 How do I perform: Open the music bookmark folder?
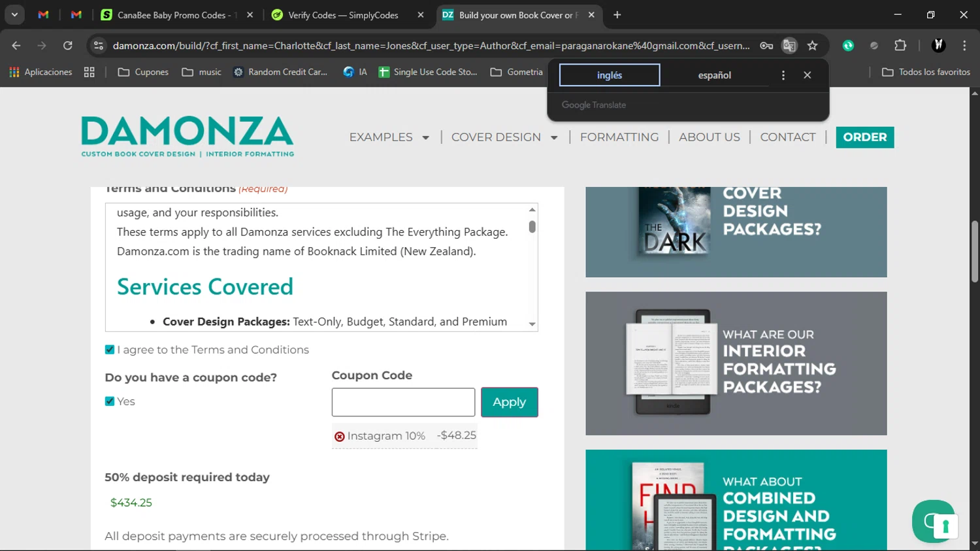[202, 72]
